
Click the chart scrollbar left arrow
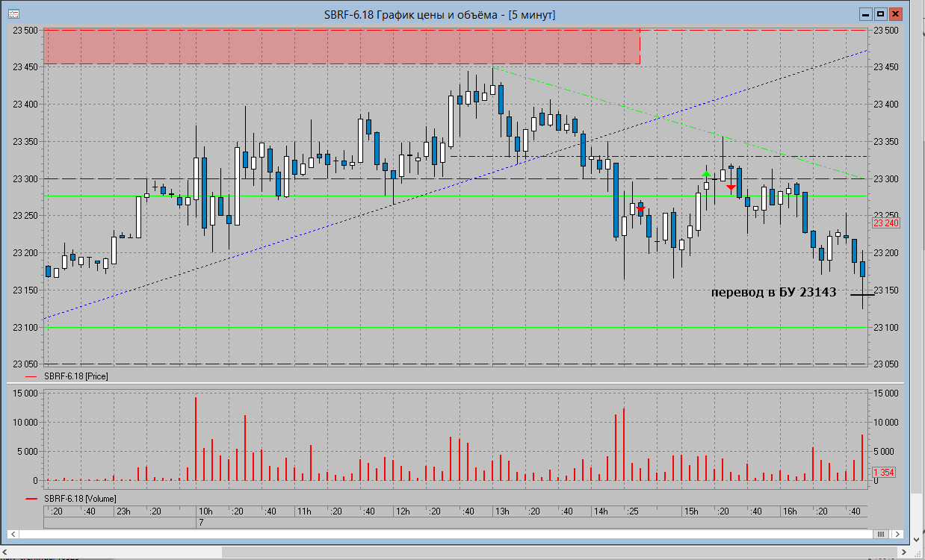(12, 534)
